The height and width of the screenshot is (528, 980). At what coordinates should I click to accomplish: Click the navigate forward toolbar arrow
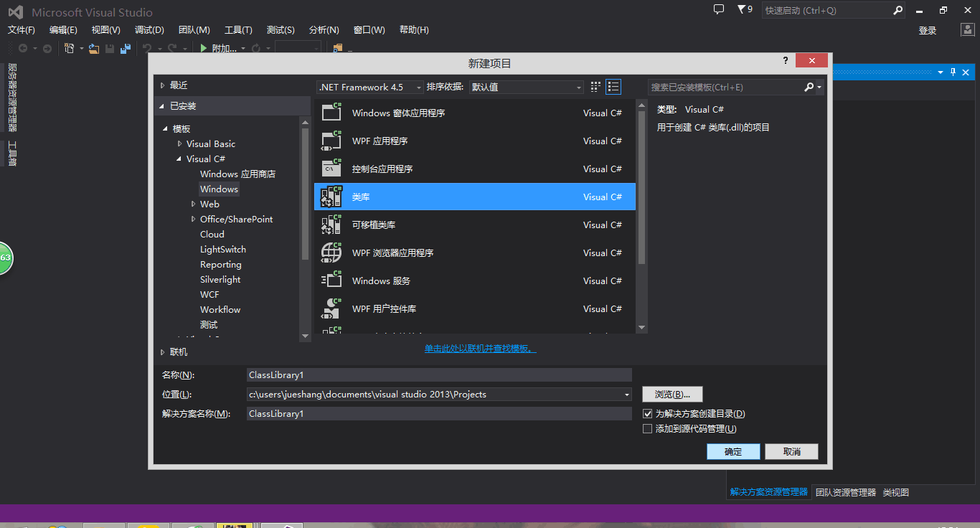(47, 48)
